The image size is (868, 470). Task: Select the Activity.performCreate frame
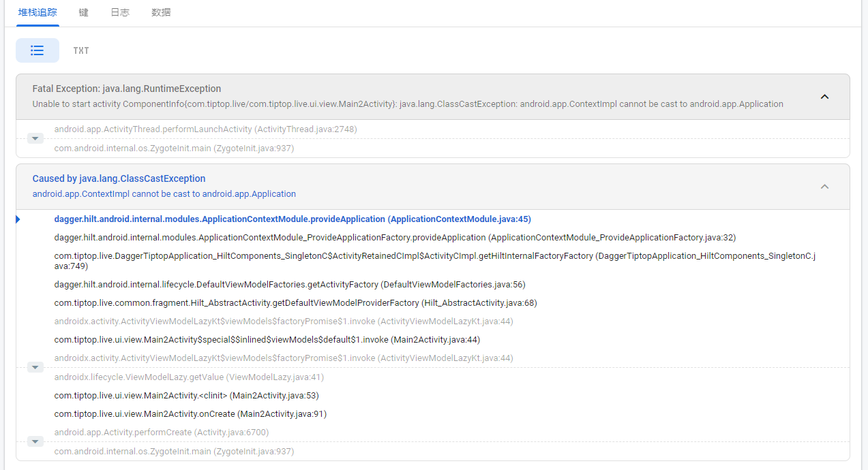(x=162, y=433)
